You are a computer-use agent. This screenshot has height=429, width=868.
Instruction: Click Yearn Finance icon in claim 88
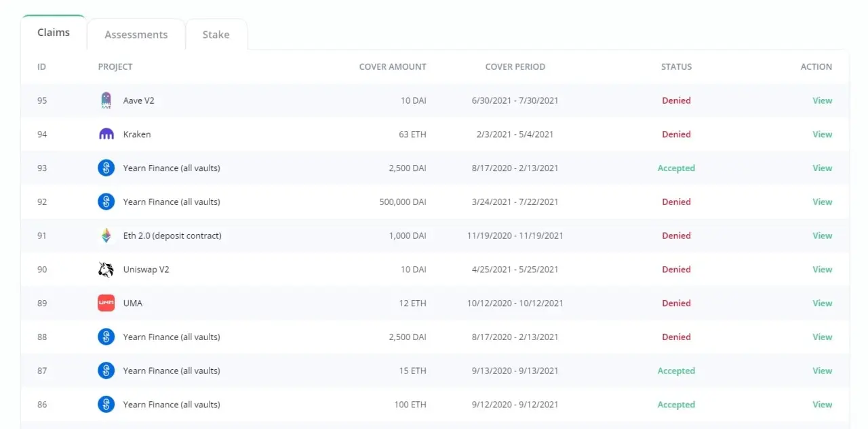tap(106, 337)
